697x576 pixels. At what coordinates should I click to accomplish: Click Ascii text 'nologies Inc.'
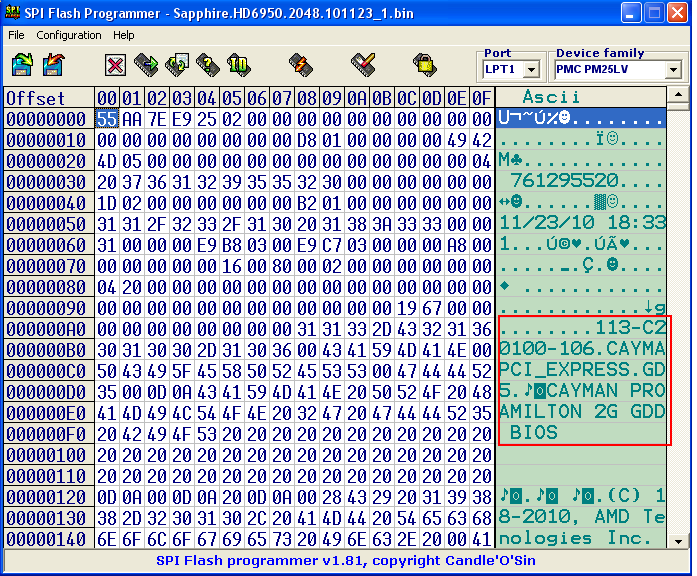click(x=575, y=538)
